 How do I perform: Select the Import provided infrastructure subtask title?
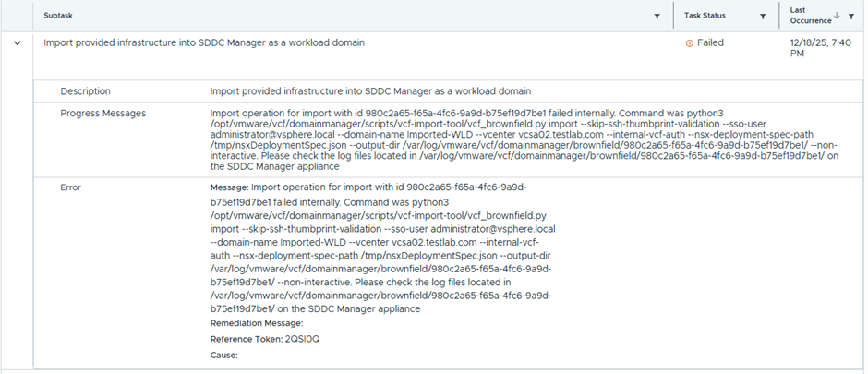click(204, 42)
